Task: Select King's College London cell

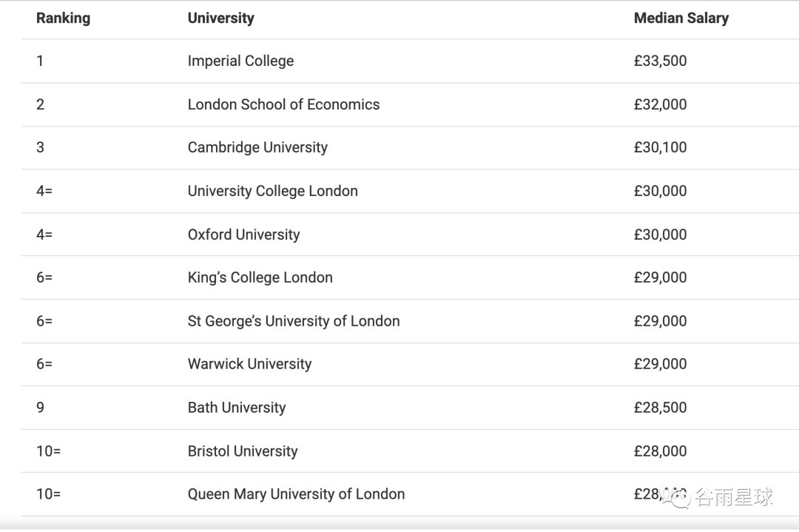Action: (260, 277)
